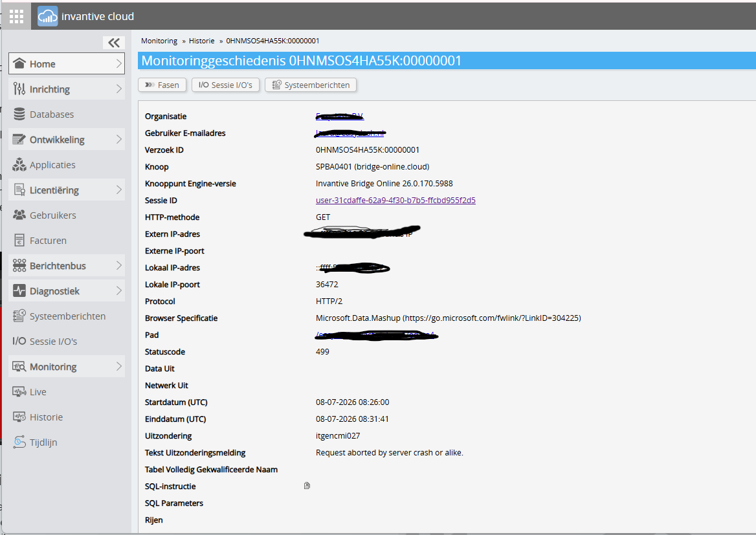Open Applicaties in the sidebar
This screenshot has width=756, height=535.
pyautogui.click(x=67, y=165)
